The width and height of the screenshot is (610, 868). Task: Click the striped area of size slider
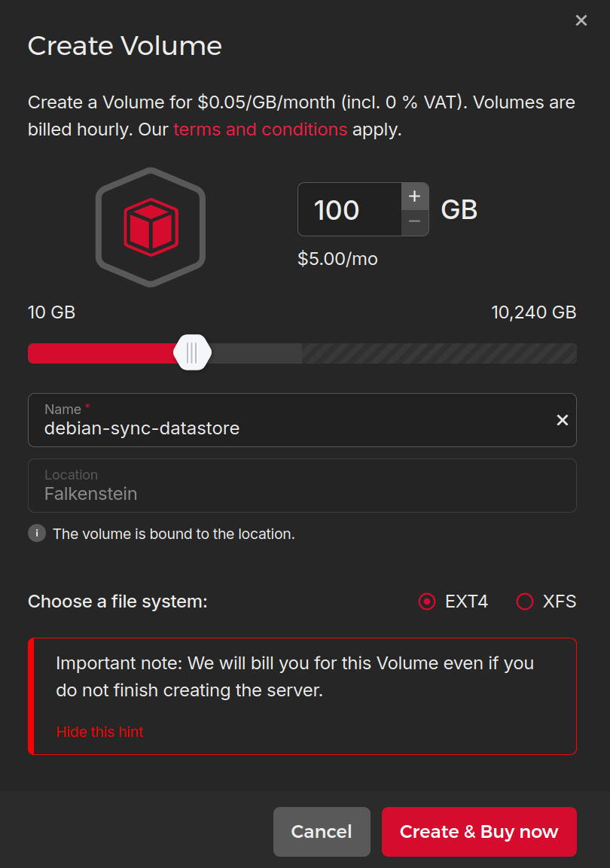[437, 353]
